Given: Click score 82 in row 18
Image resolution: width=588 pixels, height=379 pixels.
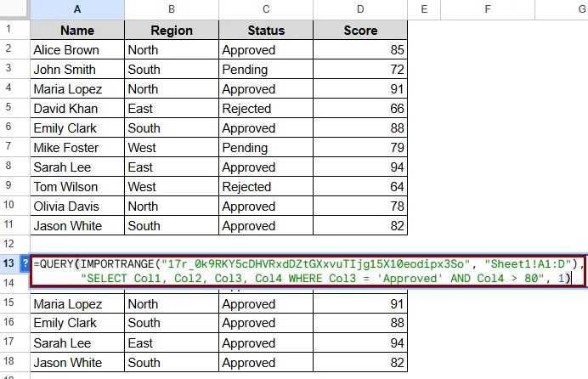Looking at the screenshot, I should coord(360,362).
